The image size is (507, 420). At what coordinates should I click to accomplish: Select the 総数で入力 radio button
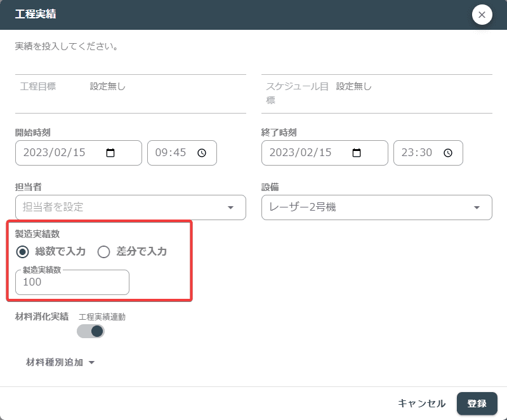click(23, 251)
